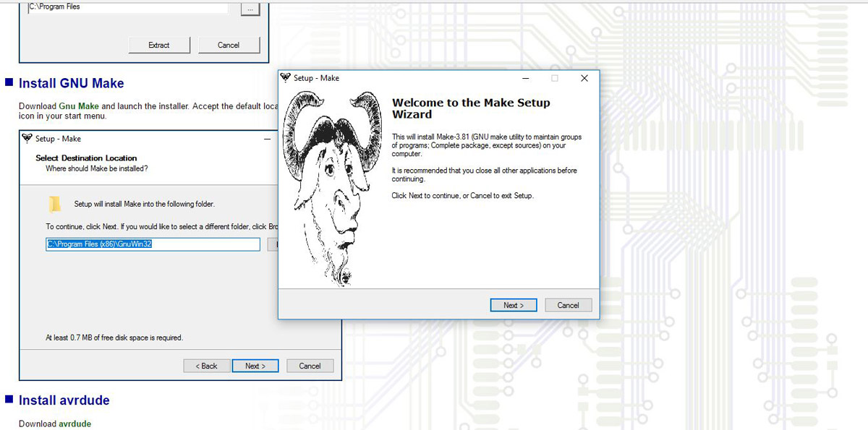Open the Gnu Make download link
The height and width of the screenshot is (430, 868).
[x=79, y=106]
